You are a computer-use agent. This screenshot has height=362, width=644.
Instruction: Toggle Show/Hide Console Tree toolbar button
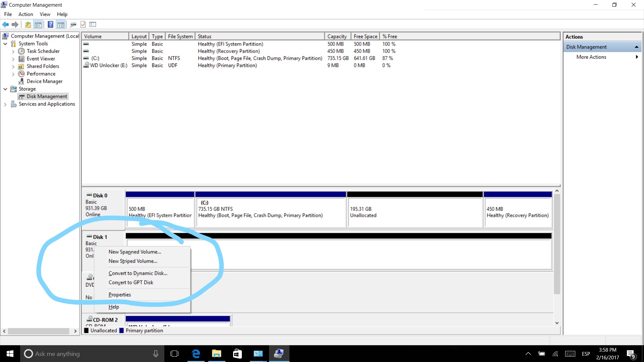tap(38, 24)
